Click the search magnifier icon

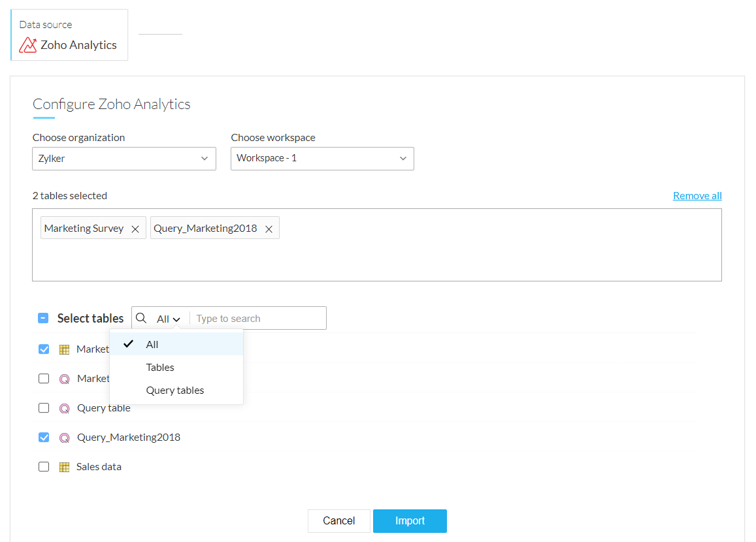[141, 319]
